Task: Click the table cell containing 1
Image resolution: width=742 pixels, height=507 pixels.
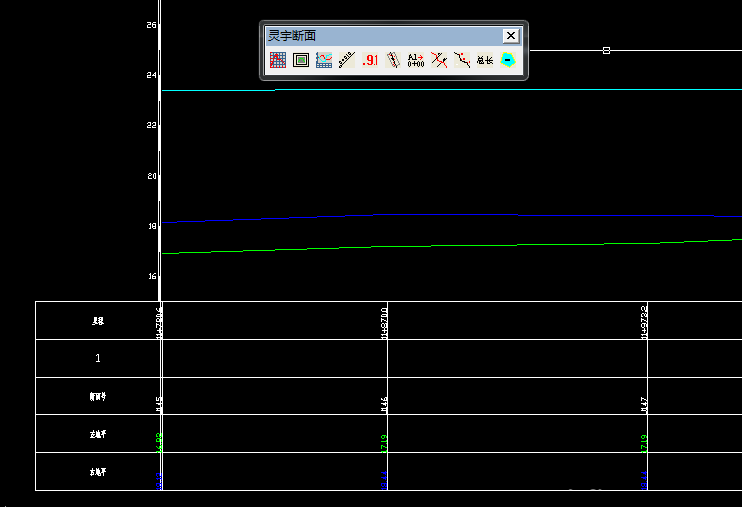Action: tap(98, 358)
